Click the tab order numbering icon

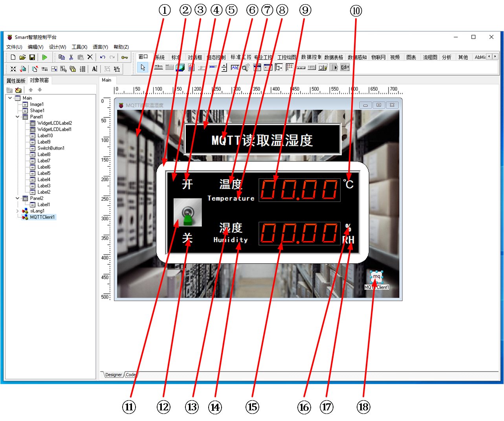(x=82, y=69)
